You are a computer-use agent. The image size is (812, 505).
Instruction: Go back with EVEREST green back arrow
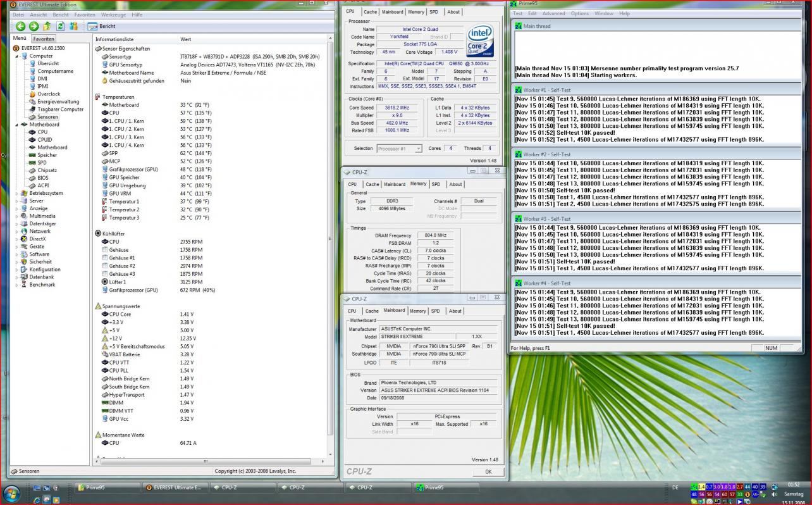pos(20,26)
